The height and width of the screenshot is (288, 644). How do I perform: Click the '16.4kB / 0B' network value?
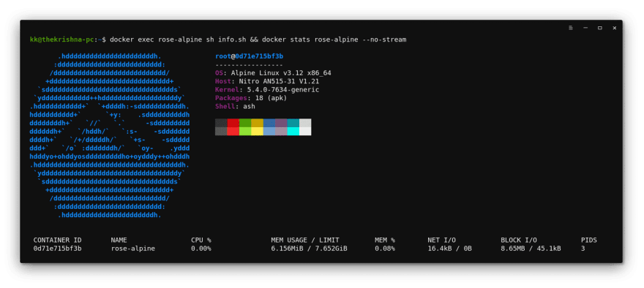450,249
